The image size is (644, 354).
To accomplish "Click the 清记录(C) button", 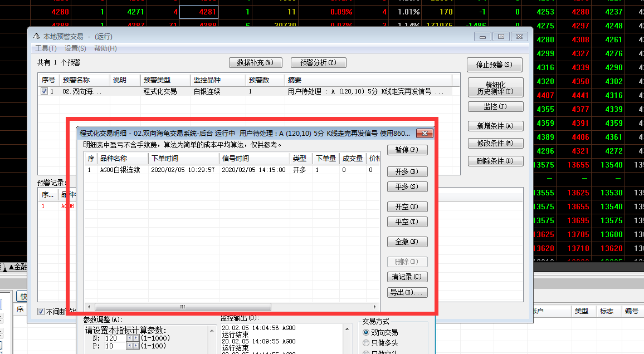I will 407,277.
